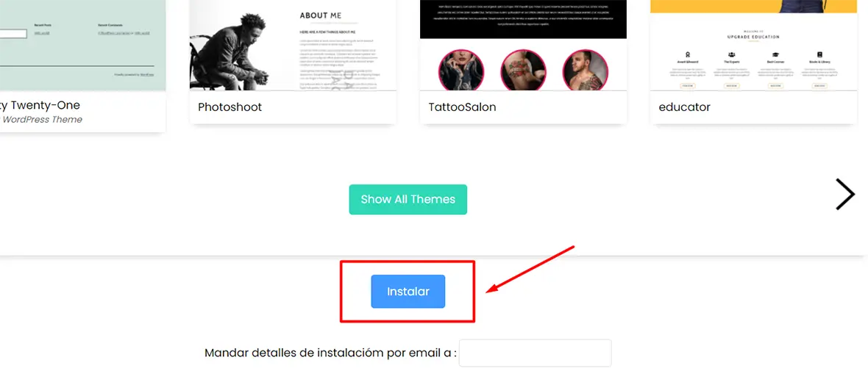Click the educator theme name
This screenshot has height=385, width=868.
684,107
